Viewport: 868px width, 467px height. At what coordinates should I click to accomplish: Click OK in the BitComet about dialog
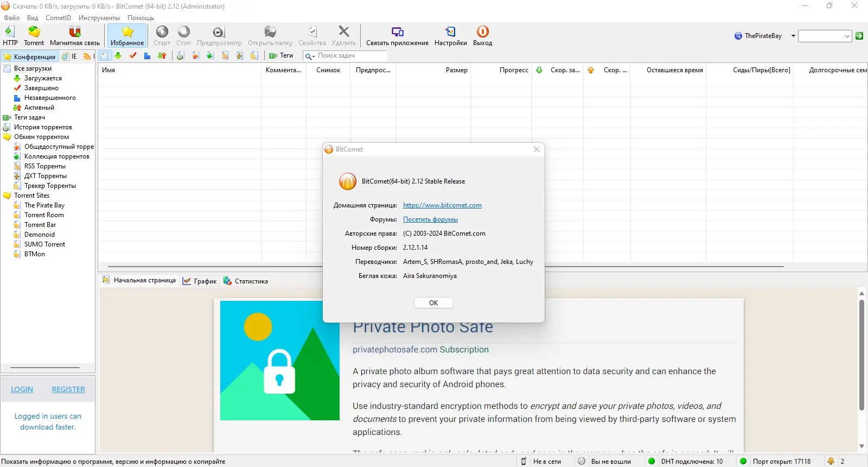coord(433,303)
